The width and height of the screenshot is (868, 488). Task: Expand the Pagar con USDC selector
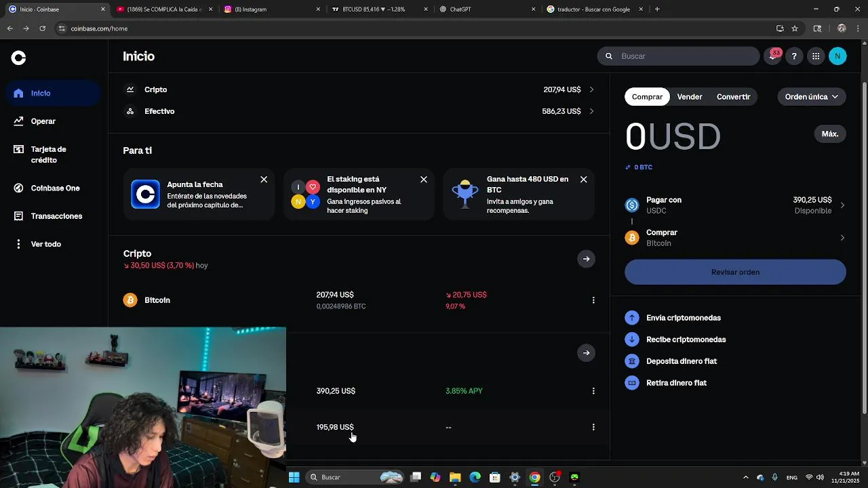[735, 205]
